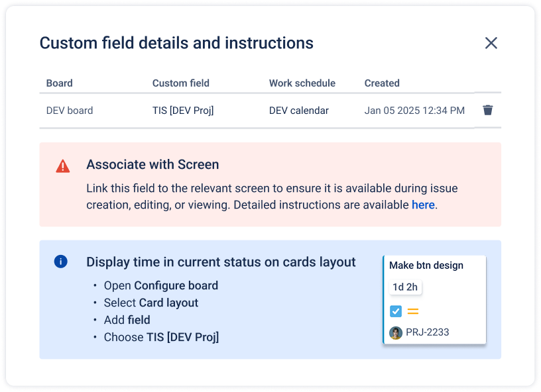Click the DEV calendar work schedule entry
The width and height of the screenshot is (541, 392).
299,110
